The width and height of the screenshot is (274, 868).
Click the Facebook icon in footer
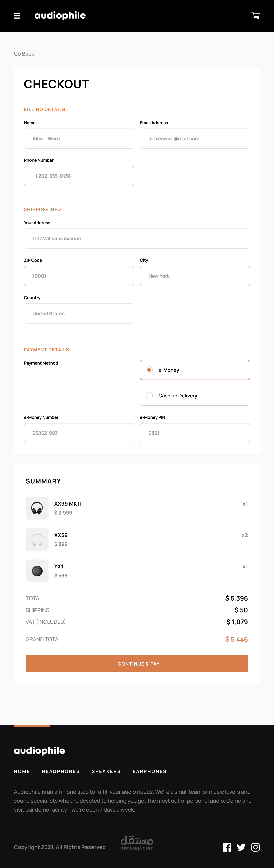coord(227,847)
